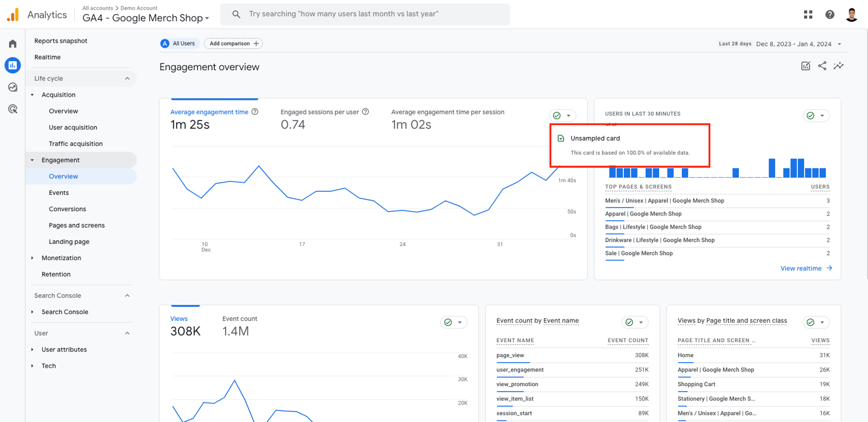Click the Share this report icon
The width and height of the screenshot is (868, 422).
[x=822, y=66]
